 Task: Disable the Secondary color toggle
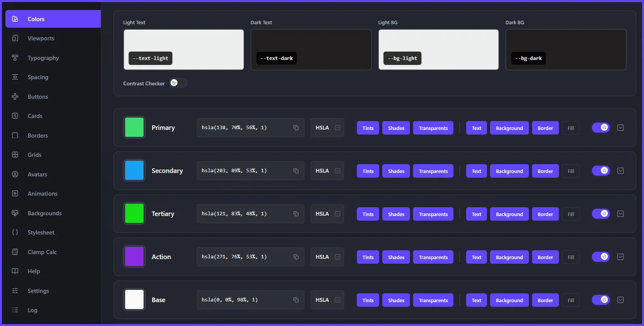[x=601, y=171]
